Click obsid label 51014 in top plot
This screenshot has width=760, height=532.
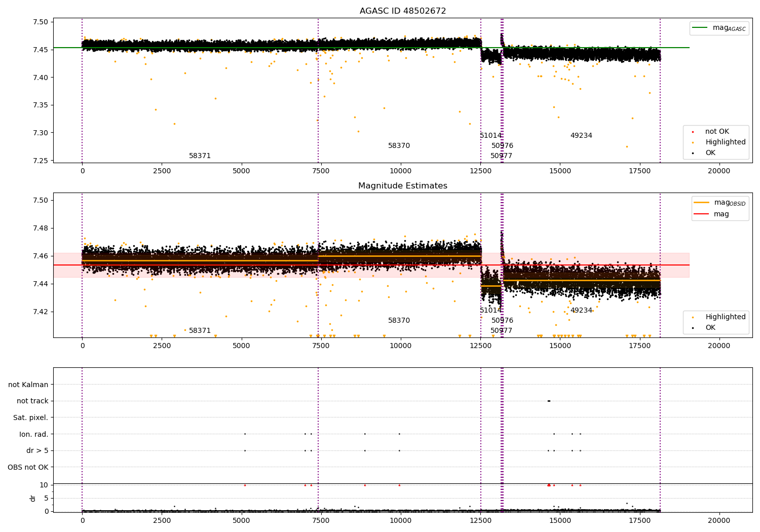pos(490,136)
